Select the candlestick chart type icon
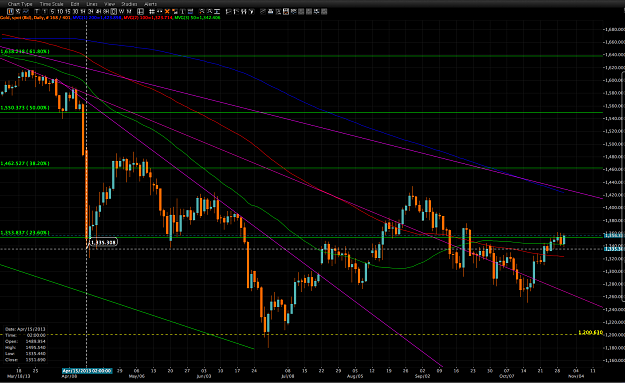The width and height of the screenshot is (625, 383). [x=10, y=12]
